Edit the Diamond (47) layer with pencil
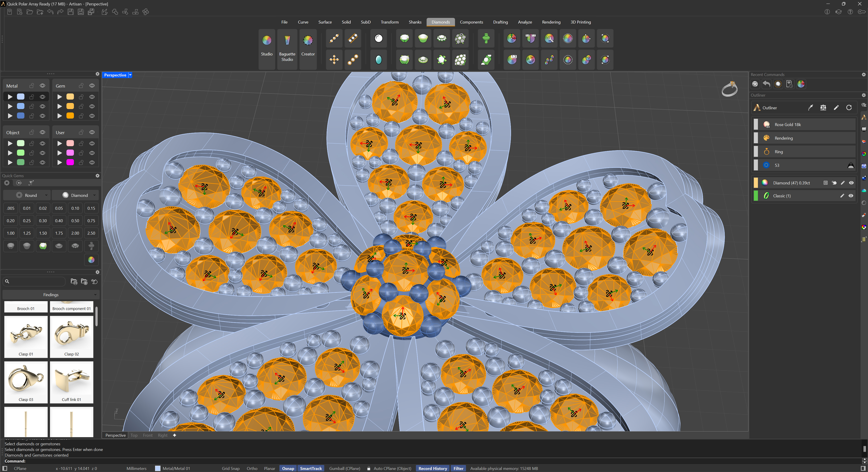The width and height of the screenshot is (868, 472). 843,183
